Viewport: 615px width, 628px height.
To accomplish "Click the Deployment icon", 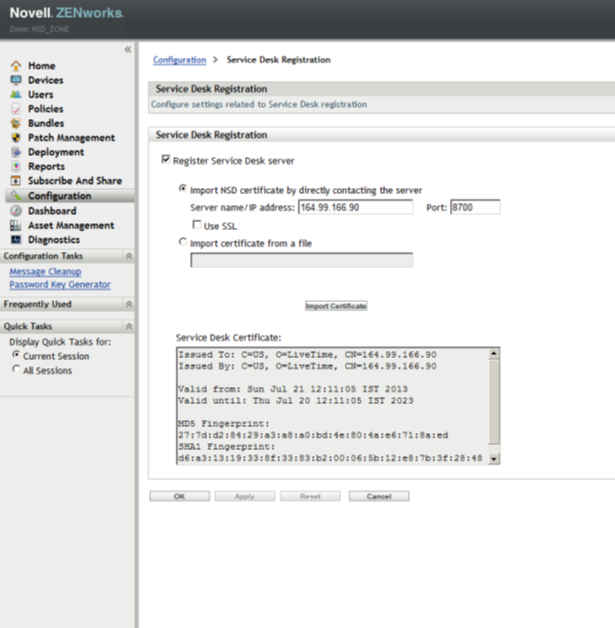I will pos(16,152).
